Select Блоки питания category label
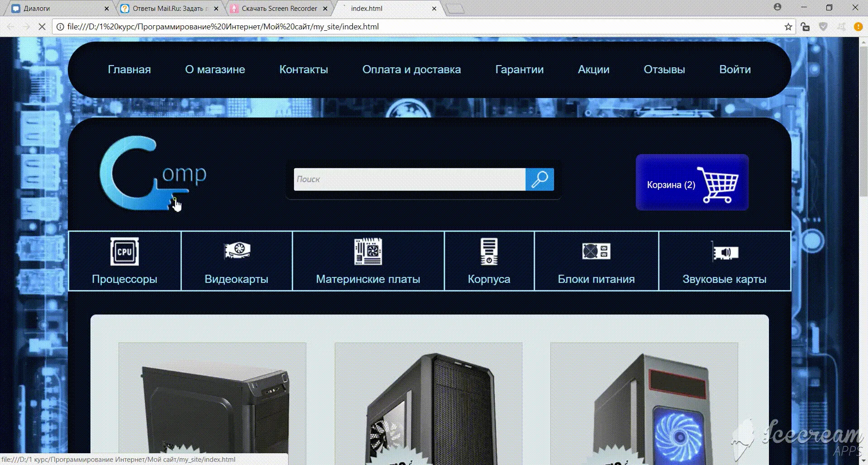The image size is (868, 465). point(596,279)
